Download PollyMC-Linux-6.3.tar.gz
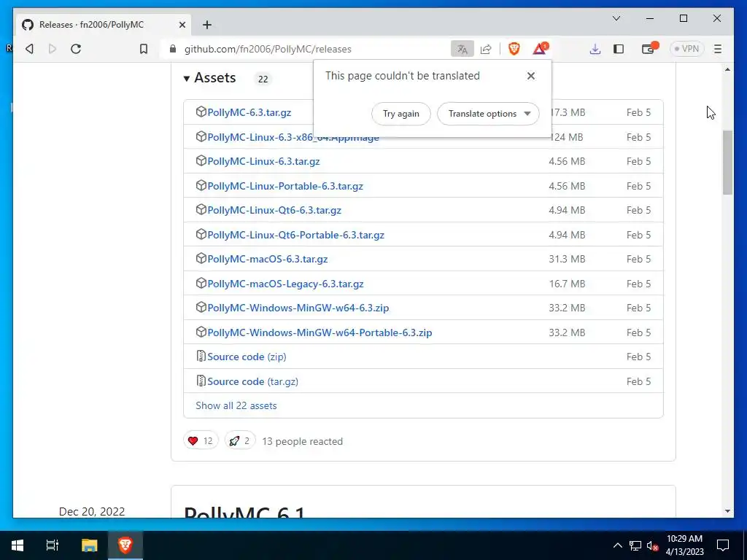The image size is (747, 560). 263,161
